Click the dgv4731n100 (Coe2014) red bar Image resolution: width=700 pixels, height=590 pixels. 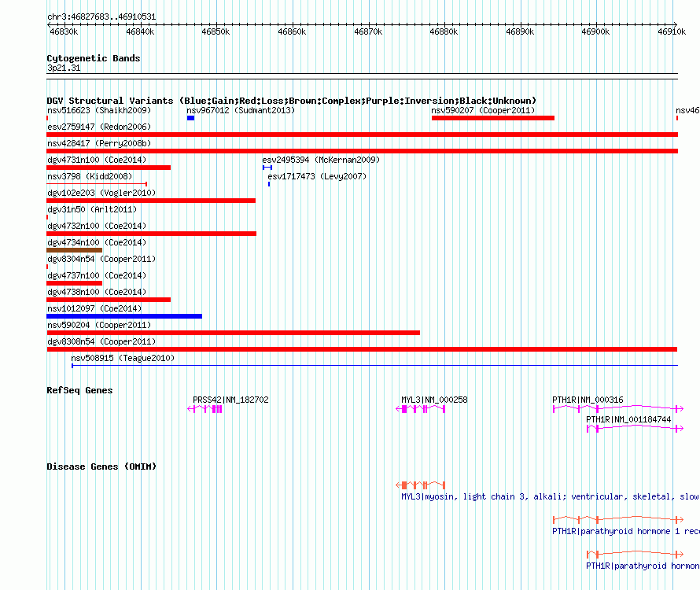(x=109, y=168)
